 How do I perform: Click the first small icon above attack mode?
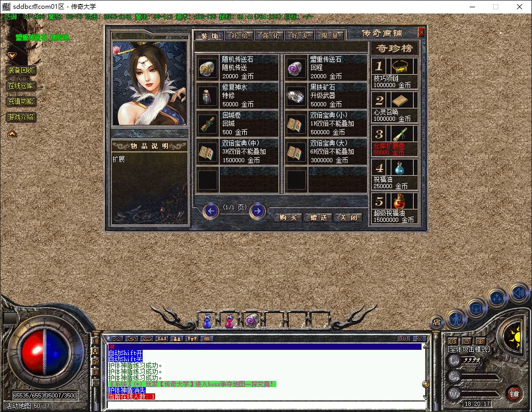pyautogui.click(x=452, y=341)
